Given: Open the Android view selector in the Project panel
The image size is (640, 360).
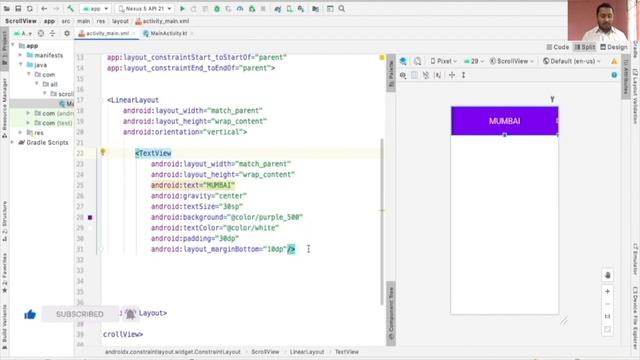Looking at the screenshot, I should point(23,33).
